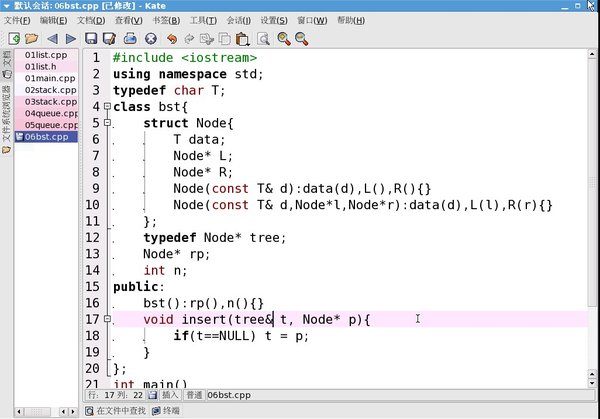
Task: Click the cut scissors icon in the toolbar
Action: (x=207, y=39)
